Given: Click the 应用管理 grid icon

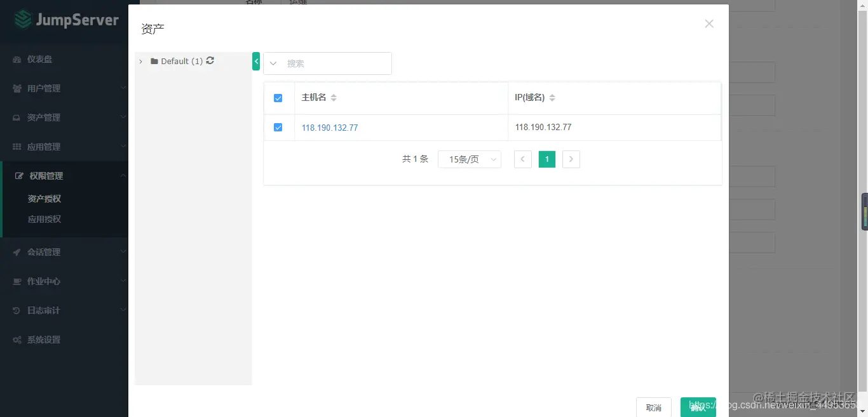Looking at the screenshot, I should 17,147.
